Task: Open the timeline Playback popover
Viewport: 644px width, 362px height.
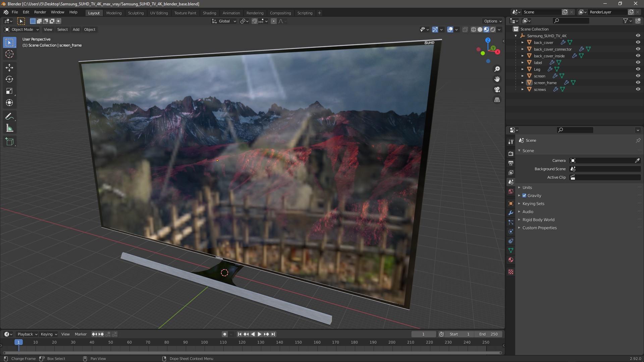Action: point(27,334)
